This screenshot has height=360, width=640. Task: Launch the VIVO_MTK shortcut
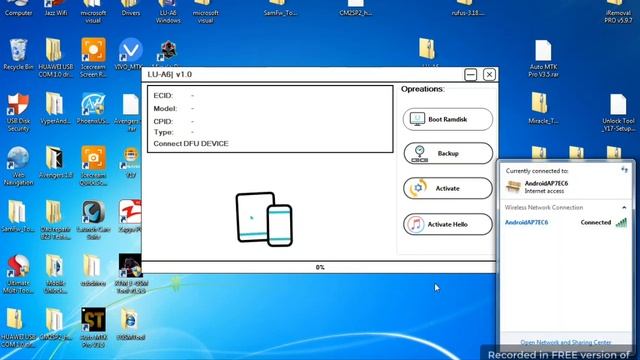[x=130, y=54]
